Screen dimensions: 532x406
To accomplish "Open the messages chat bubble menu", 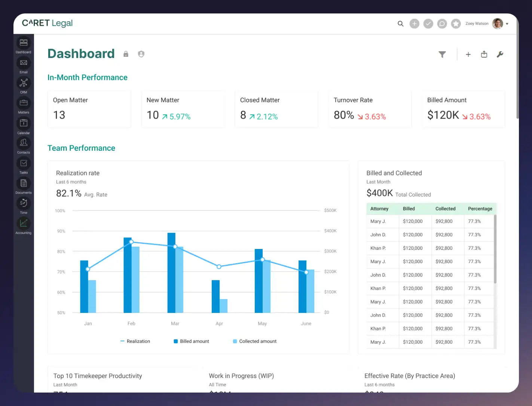I will 442,24.
